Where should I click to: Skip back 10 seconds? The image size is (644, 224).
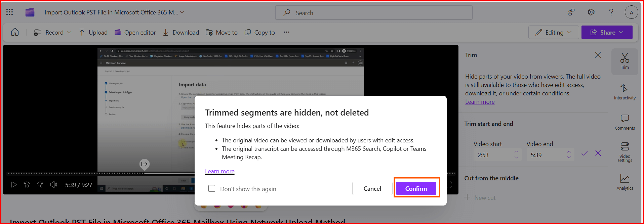click(27, 185)
